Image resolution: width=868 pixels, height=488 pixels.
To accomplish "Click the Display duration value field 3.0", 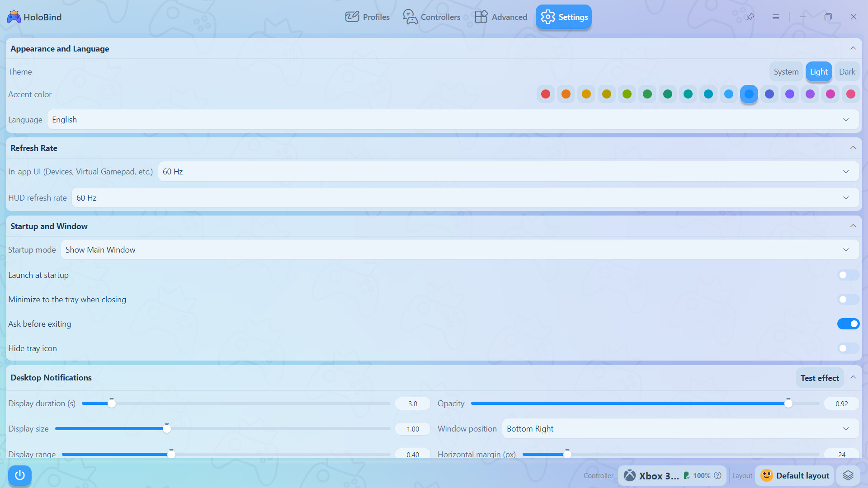I will pos(413,404).
